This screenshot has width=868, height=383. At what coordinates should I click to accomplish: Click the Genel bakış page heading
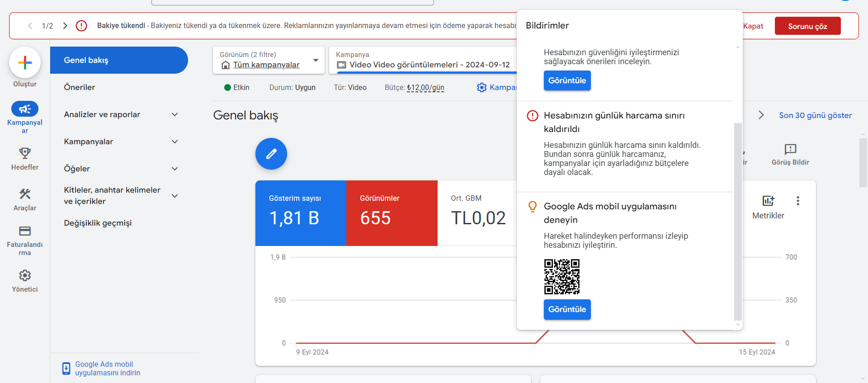245,115
